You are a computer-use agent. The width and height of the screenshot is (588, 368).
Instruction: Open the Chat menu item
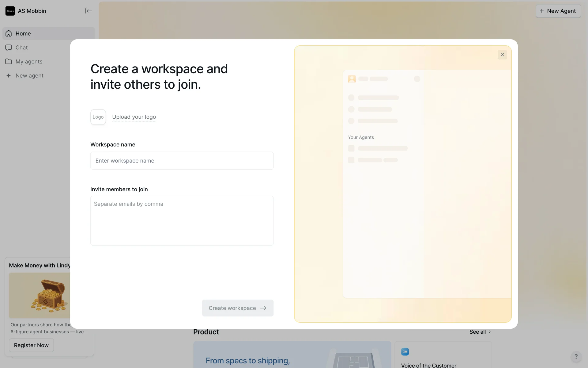click(x=22, y=48)
